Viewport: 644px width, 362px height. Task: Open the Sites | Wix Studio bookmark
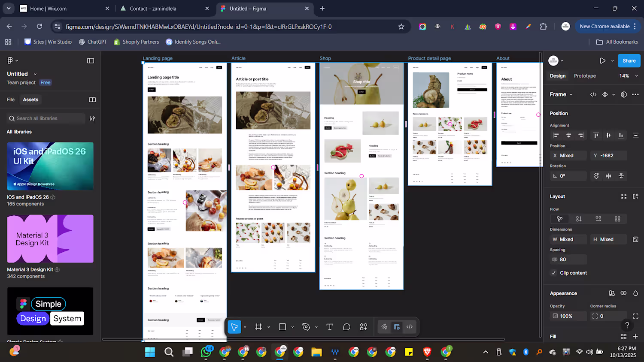tap(48, 42)
